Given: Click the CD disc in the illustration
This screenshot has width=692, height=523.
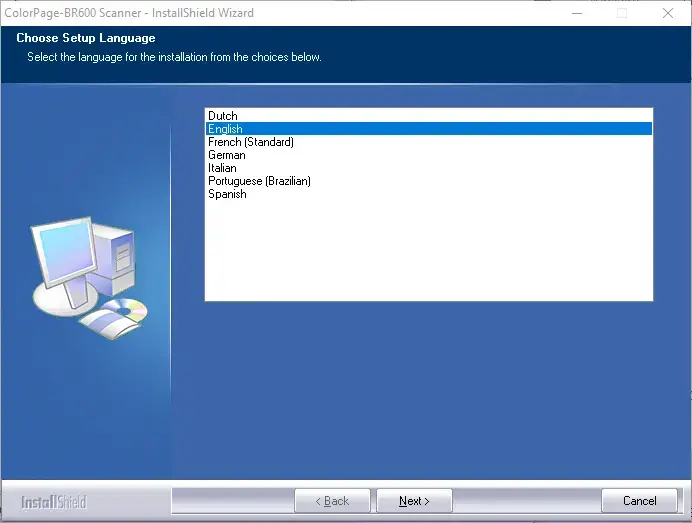Looking at the screenshot, I should (x=127, y=311).
